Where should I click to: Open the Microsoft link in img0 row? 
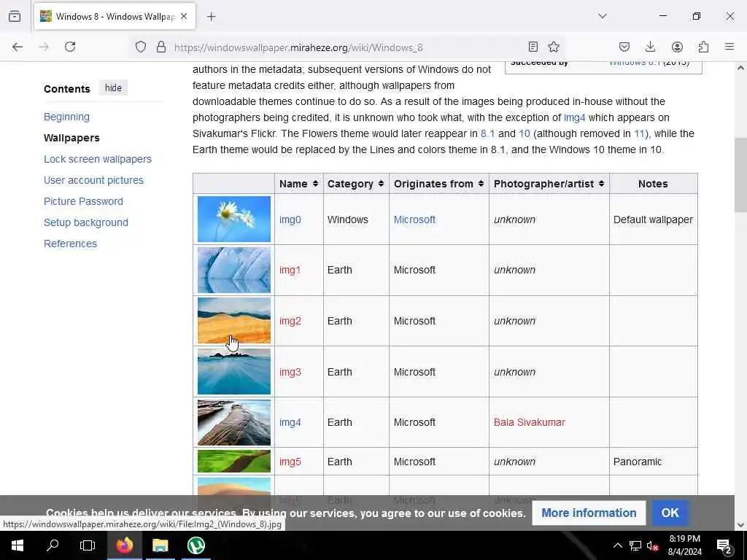[414, 219]
